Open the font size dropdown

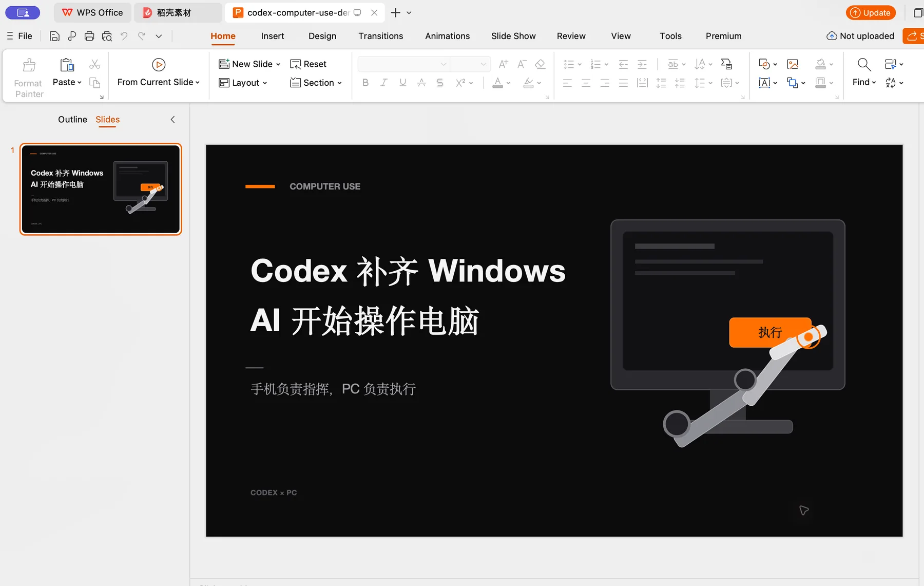pos(484,64)
